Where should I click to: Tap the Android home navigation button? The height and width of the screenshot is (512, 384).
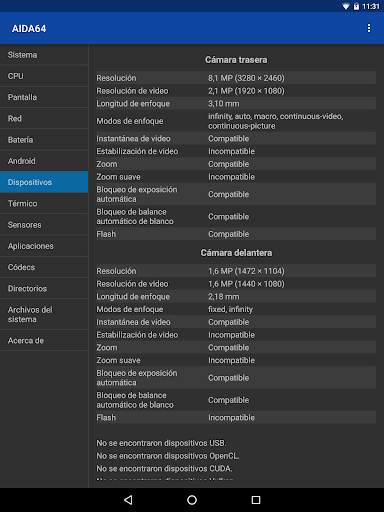(192, 500)
